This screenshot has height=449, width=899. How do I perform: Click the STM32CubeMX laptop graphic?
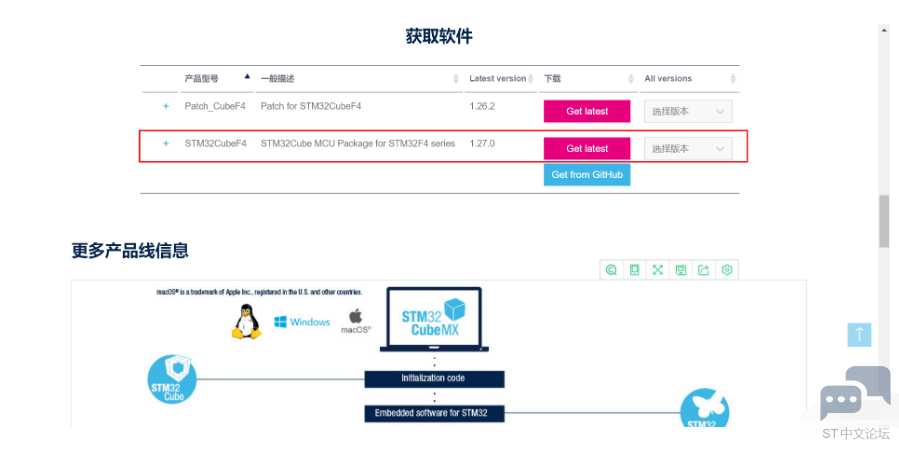coord(435,319)
